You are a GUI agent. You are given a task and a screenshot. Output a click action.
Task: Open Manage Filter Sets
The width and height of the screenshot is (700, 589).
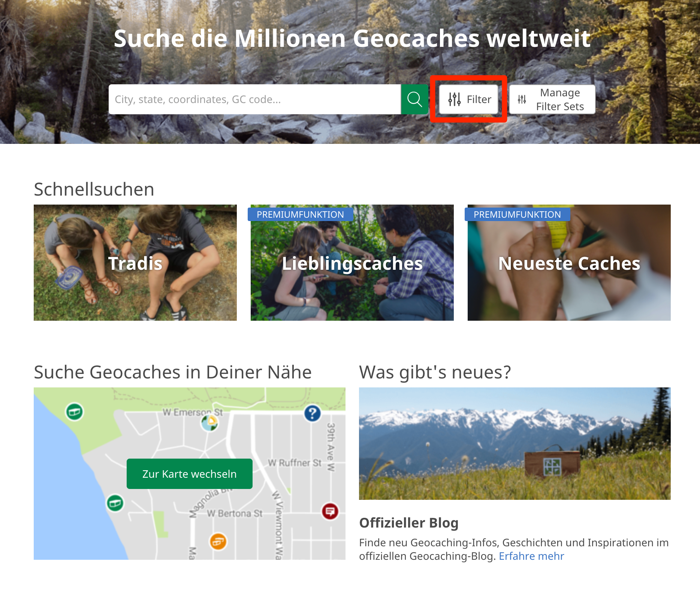[552, 99]
